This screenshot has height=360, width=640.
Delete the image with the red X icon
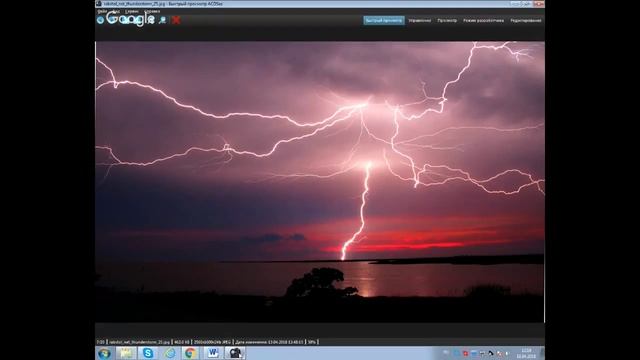176,20
